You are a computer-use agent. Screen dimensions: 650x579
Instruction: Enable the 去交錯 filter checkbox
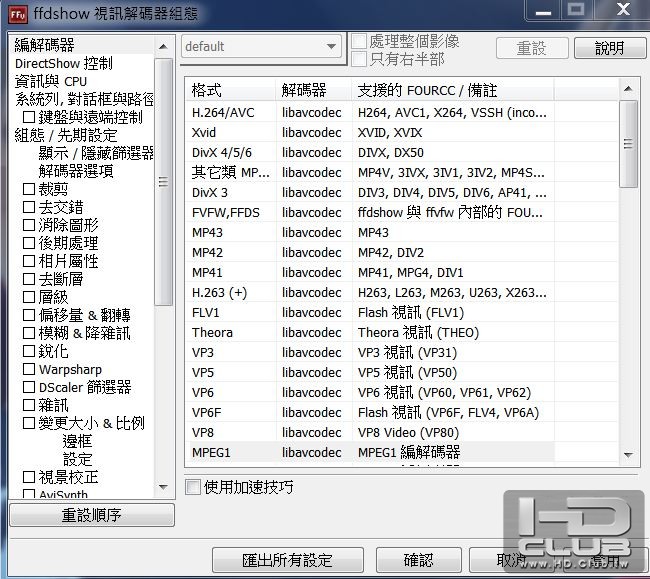click(29, 207)
